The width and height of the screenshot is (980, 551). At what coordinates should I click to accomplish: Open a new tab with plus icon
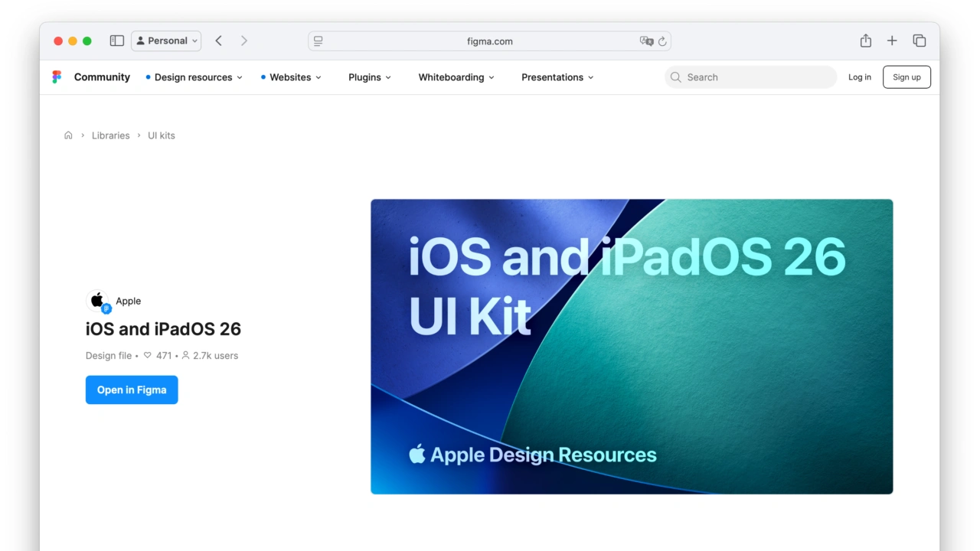click(x=892, y=41)
